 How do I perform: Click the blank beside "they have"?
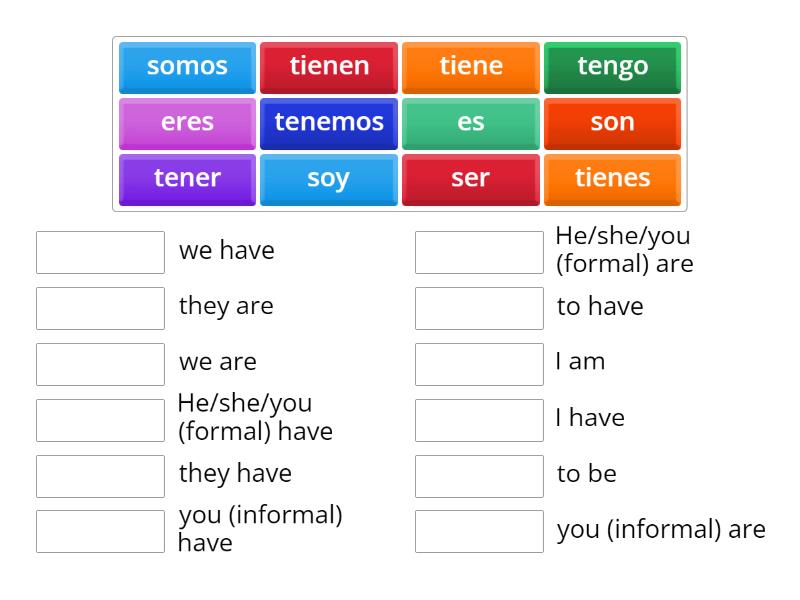point(99,473)
